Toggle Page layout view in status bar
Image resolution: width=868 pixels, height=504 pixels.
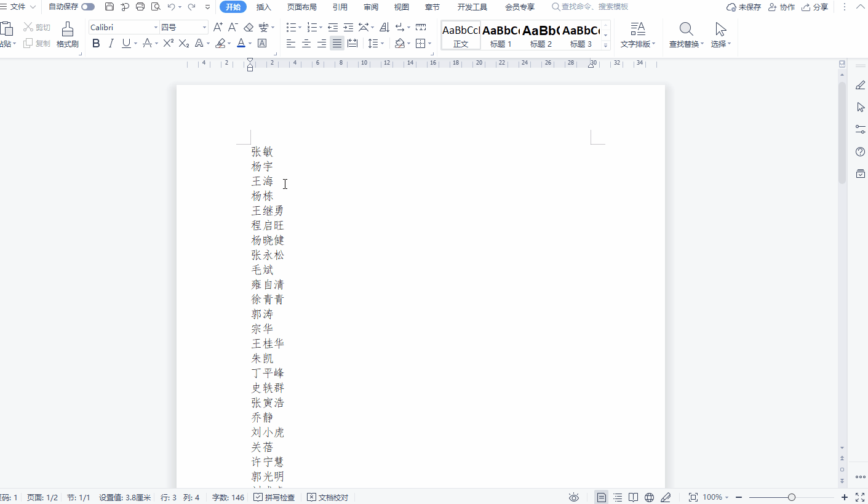point(602,497)
